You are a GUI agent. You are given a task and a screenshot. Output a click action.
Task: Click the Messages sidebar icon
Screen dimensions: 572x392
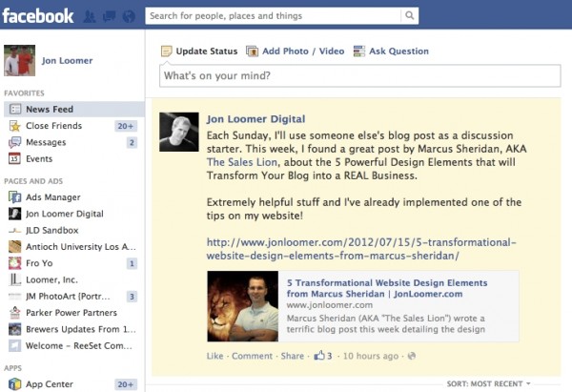[x=15, y=142]
